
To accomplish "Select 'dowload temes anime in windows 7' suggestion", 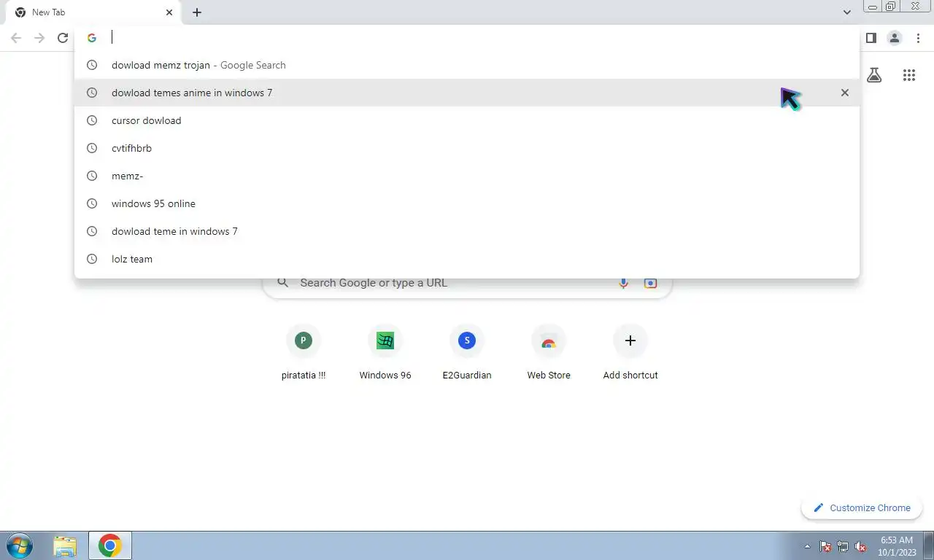I will point(467,93).
